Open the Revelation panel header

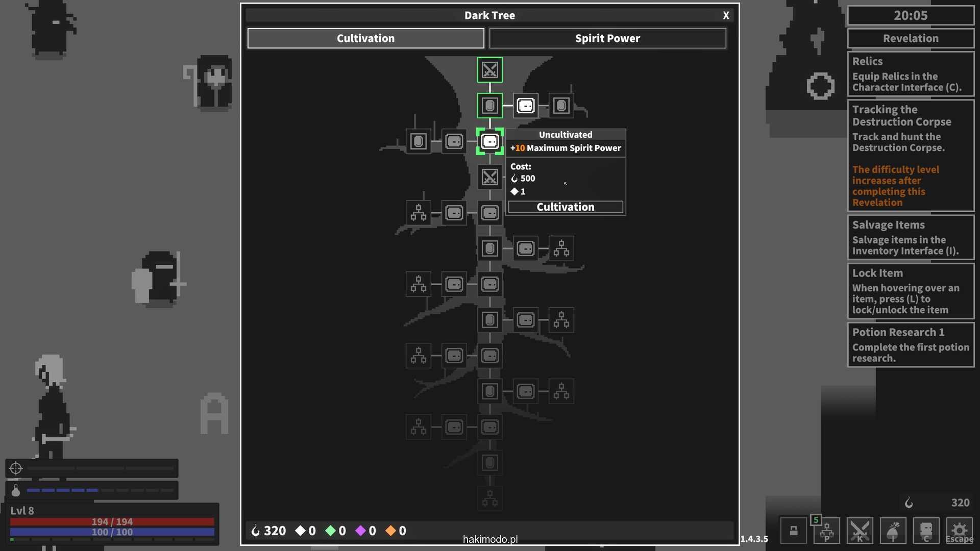[x=911, y=38]
